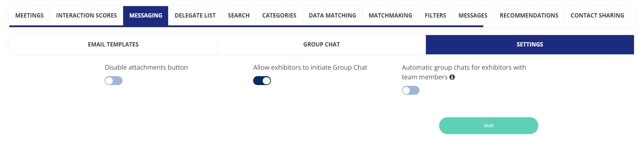Click the green Save button
644x143 pixels.
coord(488,126)
